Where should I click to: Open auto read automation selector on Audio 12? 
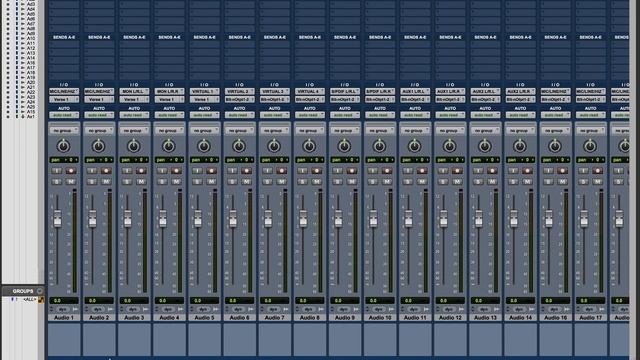tap(450, 115)
